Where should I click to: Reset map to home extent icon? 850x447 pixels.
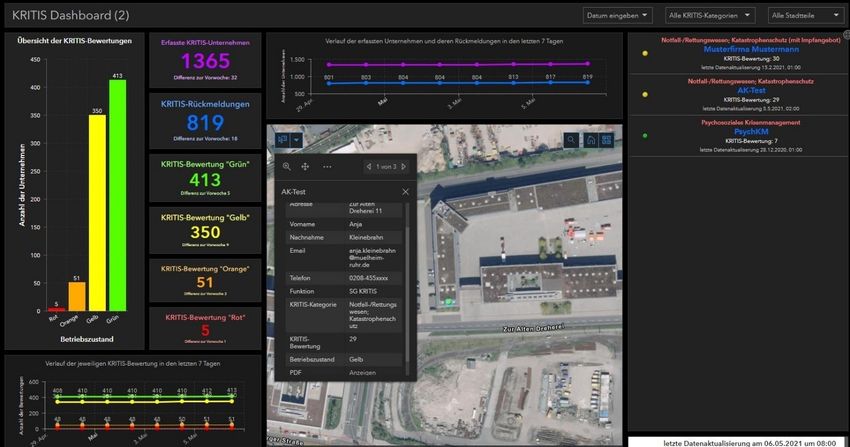click(x=591, y=140)
